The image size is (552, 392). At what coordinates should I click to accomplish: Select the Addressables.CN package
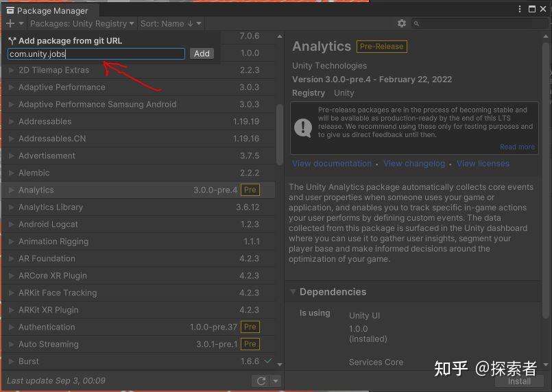[x=139, y=138]
